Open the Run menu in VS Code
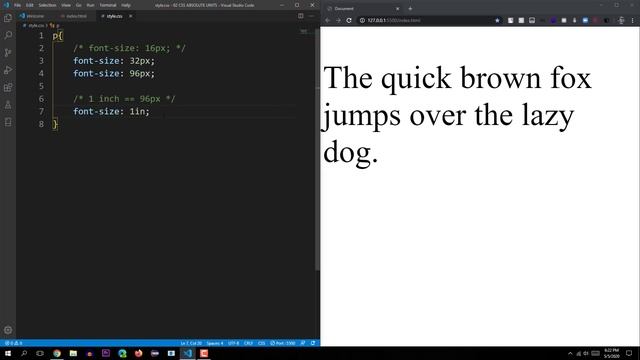This screenshot has width=640, height=360. (x=90, y=5)
